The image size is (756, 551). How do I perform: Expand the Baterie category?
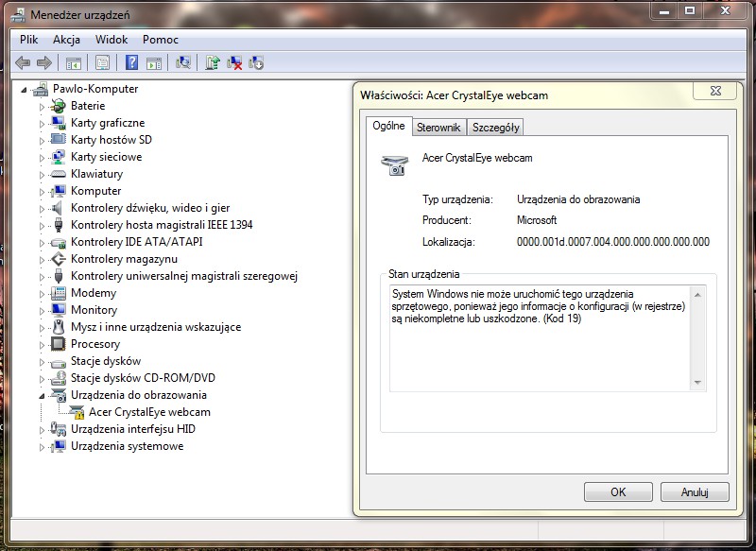coord(42,107)
